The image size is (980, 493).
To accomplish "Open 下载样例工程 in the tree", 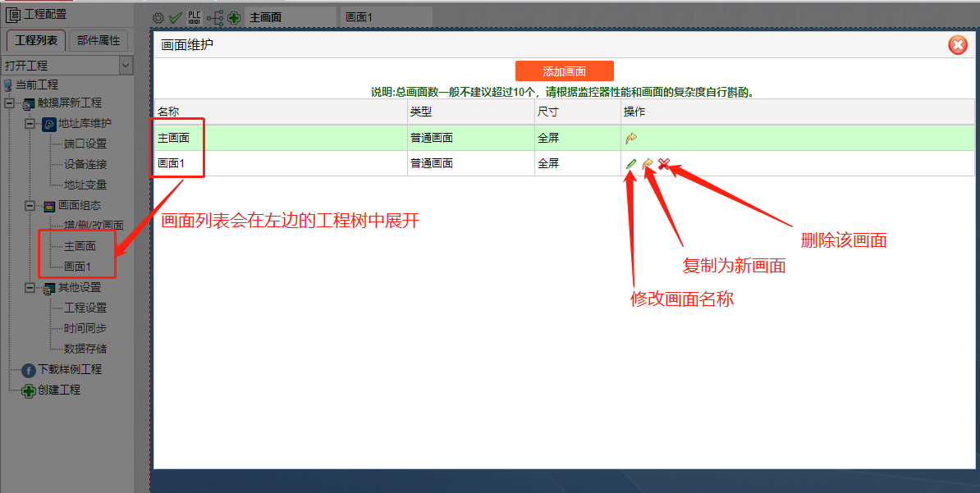I will 70,369.
